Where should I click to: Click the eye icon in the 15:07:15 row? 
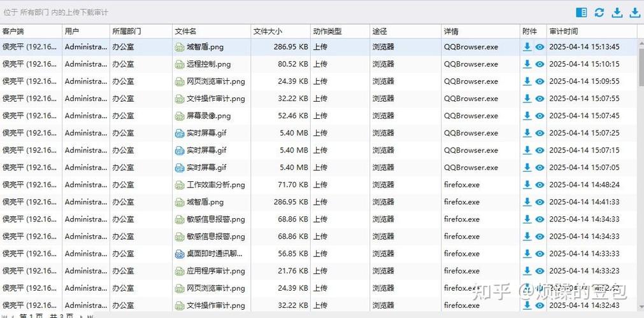[x=540, y=151]
